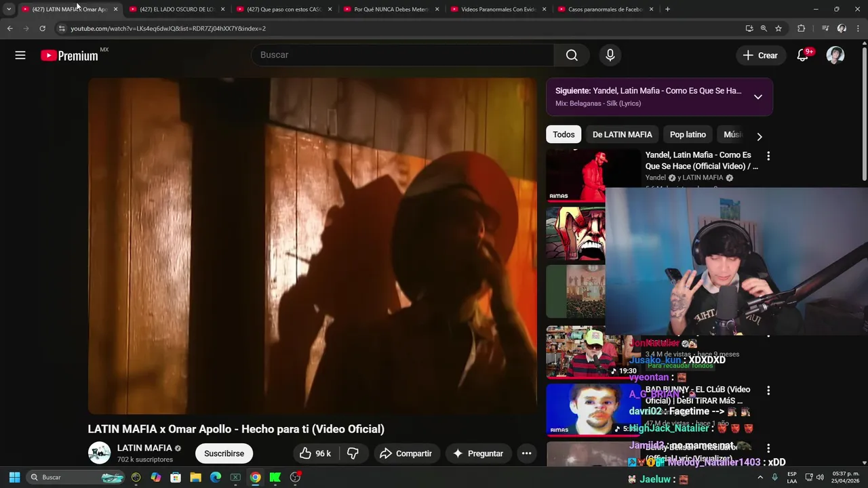Close the LATIN MAFIA x Omar Apollo tab
868x488 pixels.
pyautogui.click(x=115, y=9)
